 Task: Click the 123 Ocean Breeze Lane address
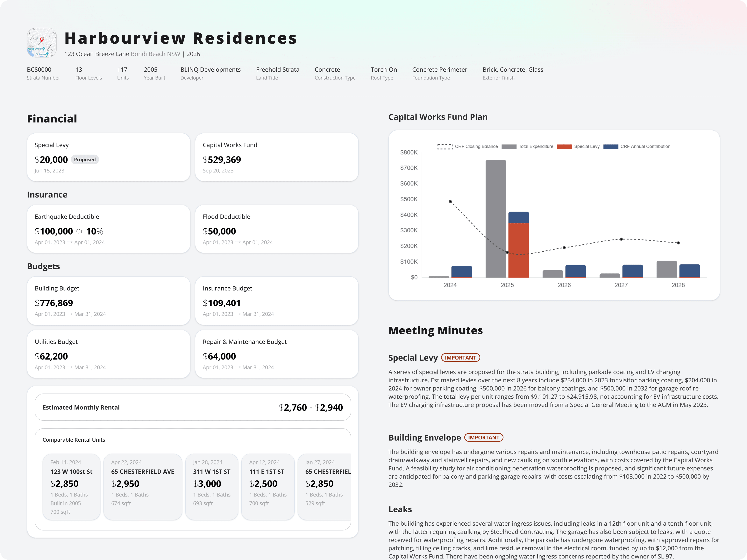(96, 54)
